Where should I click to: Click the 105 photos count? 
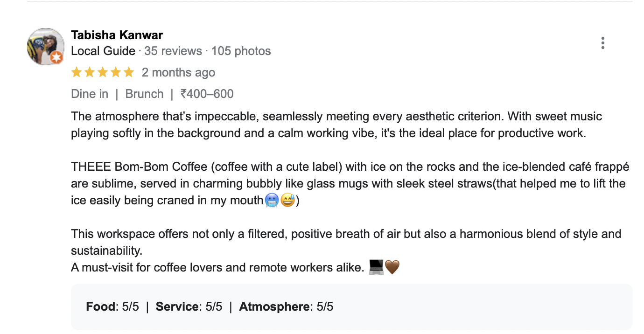click(x=241, y=51)
